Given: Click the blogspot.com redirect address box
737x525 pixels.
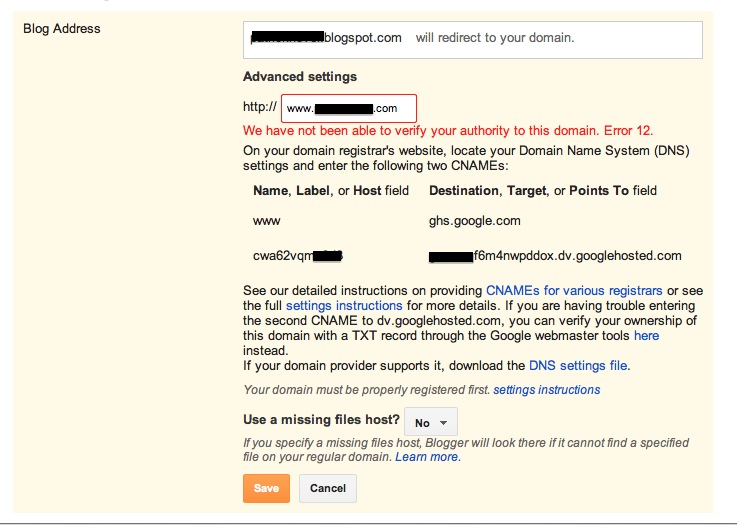Looking at the screenshot, I should (x=472, y=40).
